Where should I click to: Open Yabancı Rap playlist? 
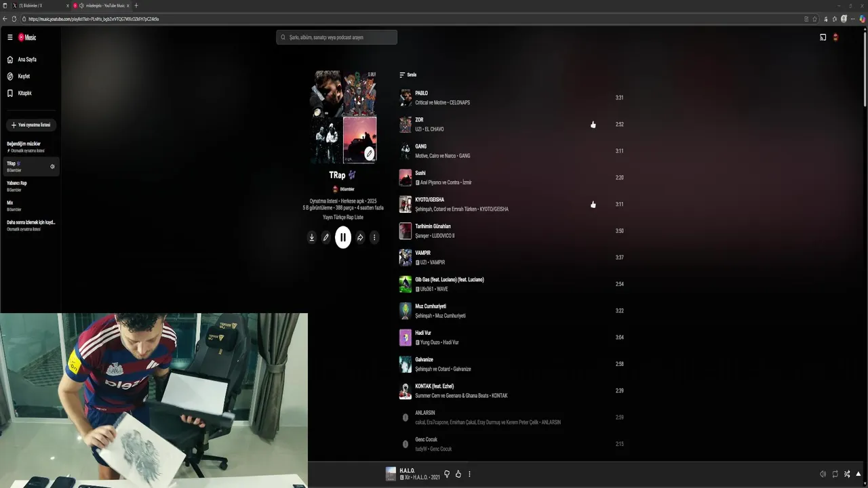30,186
